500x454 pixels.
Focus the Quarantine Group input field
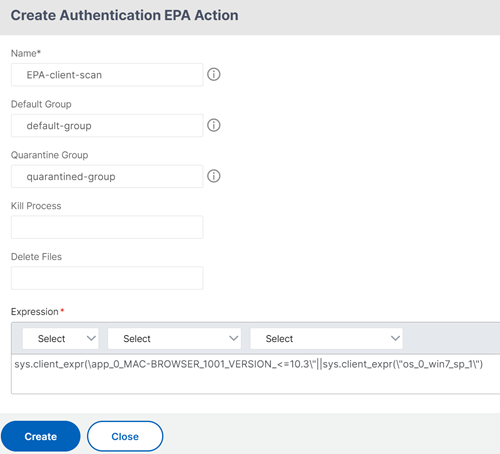pyautogui.click(x=107, y=176)
